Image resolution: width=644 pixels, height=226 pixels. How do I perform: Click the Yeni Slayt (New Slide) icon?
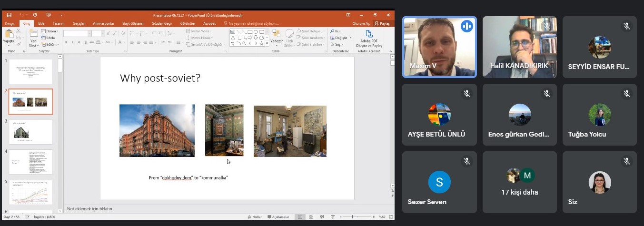34,34
